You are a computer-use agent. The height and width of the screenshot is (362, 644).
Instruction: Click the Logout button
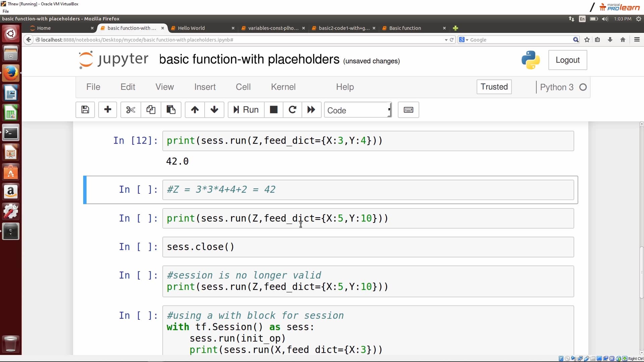[568, 60]
